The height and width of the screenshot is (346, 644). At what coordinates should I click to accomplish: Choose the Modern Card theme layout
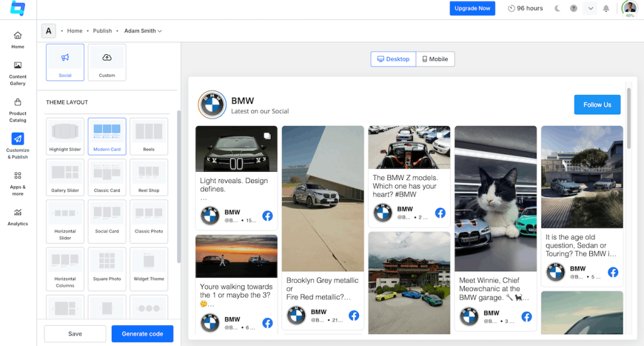tap(107, 137)
